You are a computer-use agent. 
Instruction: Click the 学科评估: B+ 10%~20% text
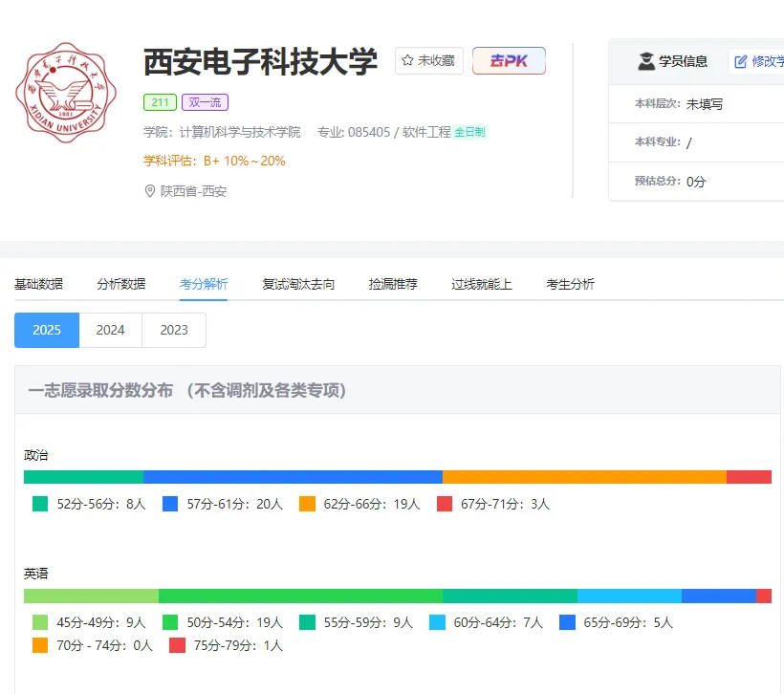214,161
